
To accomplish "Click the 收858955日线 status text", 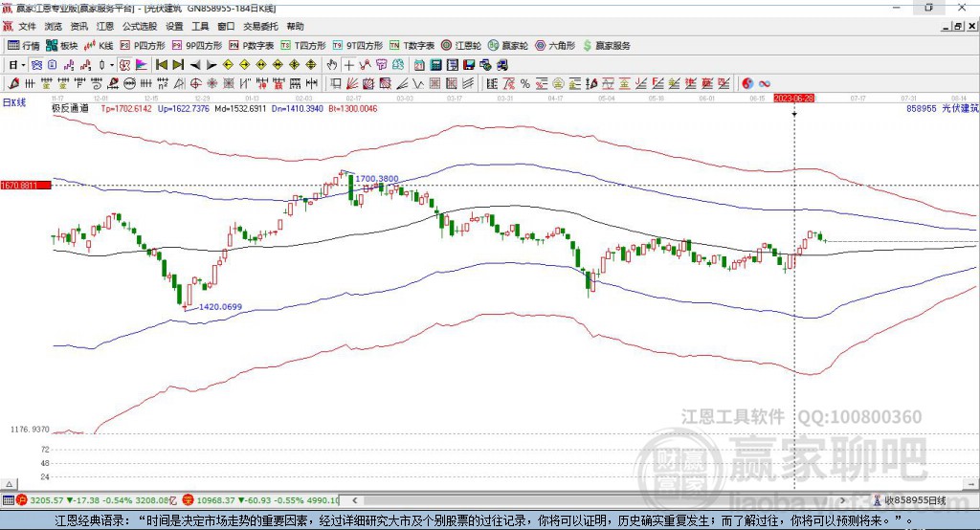I will (x=915, y=500).
